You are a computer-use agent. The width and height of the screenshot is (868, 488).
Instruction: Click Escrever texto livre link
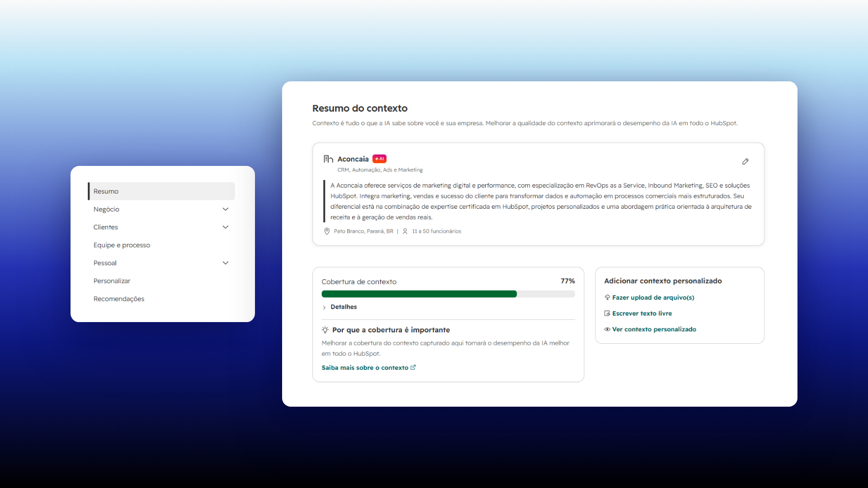click(642, 313)
